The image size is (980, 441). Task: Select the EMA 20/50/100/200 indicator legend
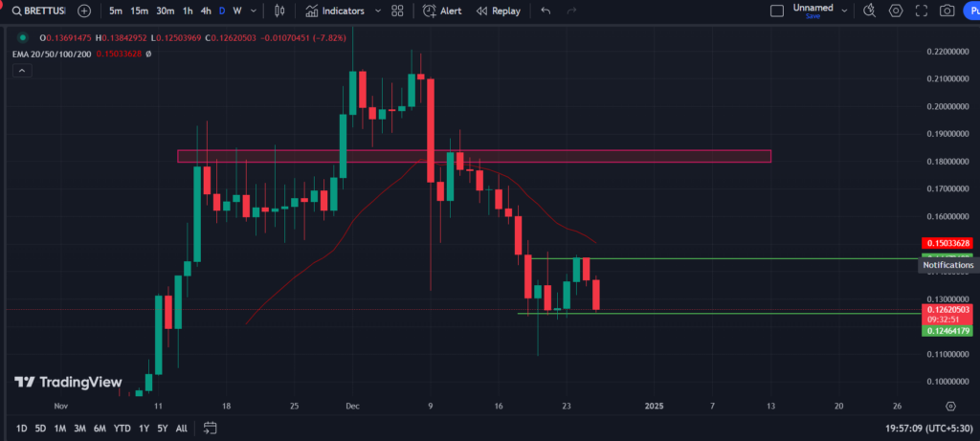[x=52, y=55]
